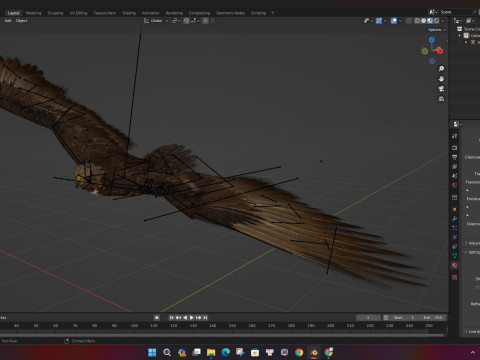Viewport: 480px width, 360px height.
Task: Open the Material properties tab
Action: 455,265
